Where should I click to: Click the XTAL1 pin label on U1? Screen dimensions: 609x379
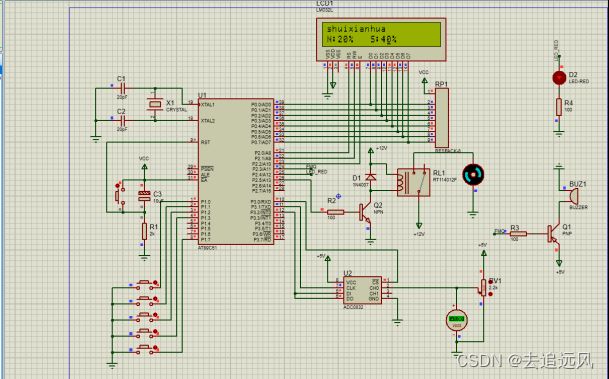pyautogui.click(x=207, y=105)
